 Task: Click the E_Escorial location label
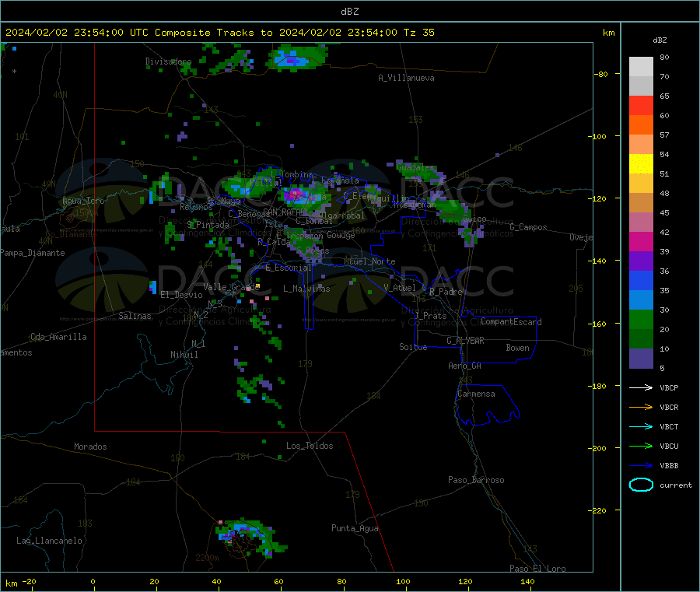[x=289, y=268]
